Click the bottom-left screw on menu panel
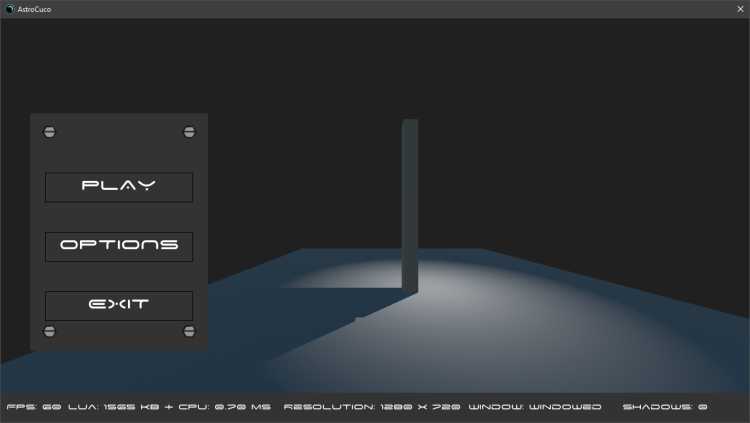Screen dimensions: 750x423 [49, 331]
